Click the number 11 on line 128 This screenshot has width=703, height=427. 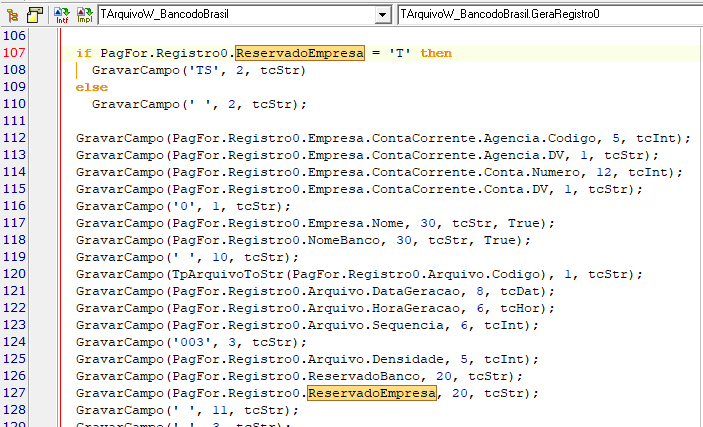click(x=220, y=410)
